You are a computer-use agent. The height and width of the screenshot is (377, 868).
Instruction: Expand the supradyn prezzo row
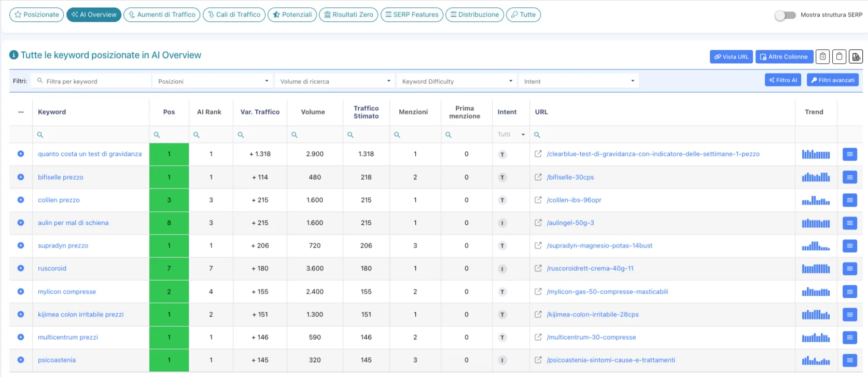click(21, 245)
